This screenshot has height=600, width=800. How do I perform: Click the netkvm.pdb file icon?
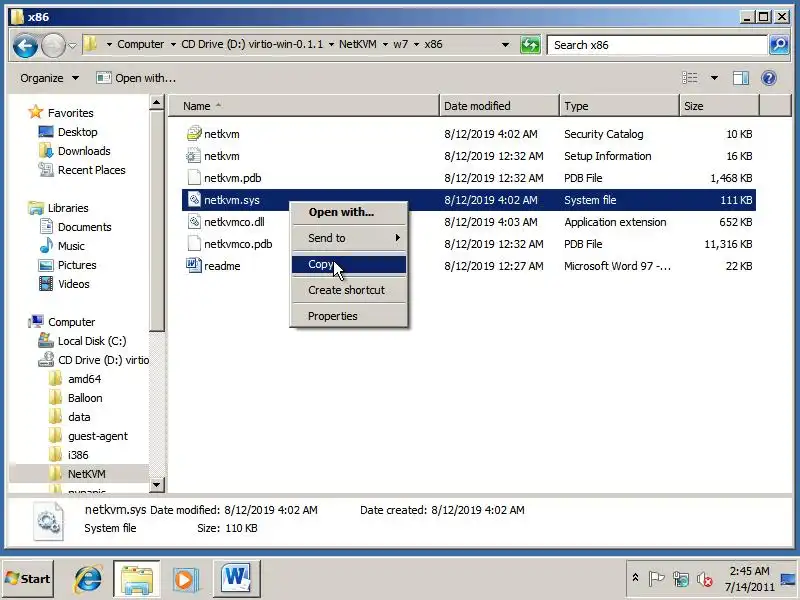tap(194, 178)
